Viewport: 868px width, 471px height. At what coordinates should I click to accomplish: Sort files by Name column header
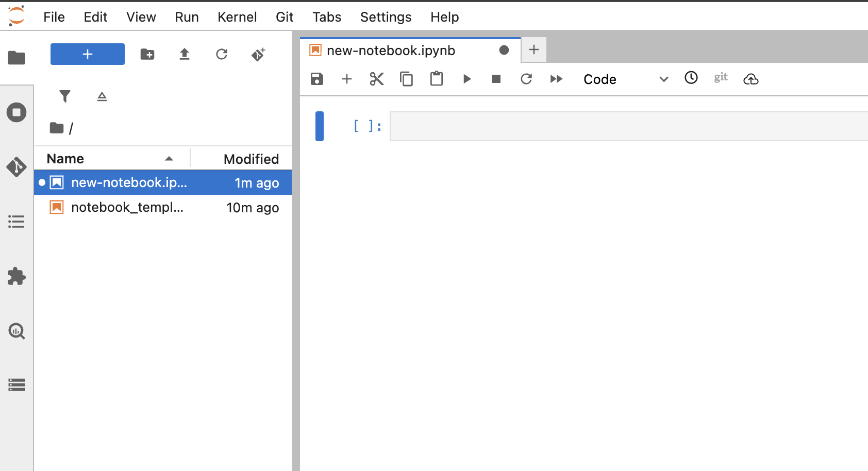[x=112, y=159]
